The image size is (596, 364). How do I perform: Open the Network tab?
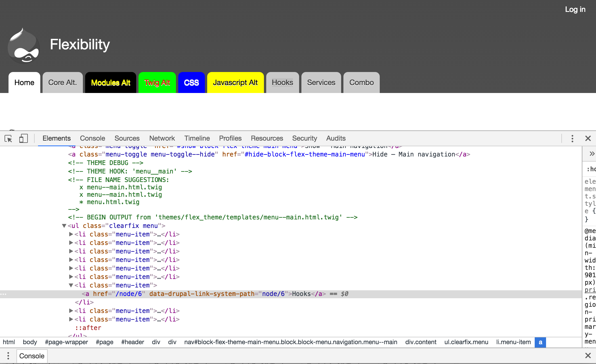(x=162, y=138)
